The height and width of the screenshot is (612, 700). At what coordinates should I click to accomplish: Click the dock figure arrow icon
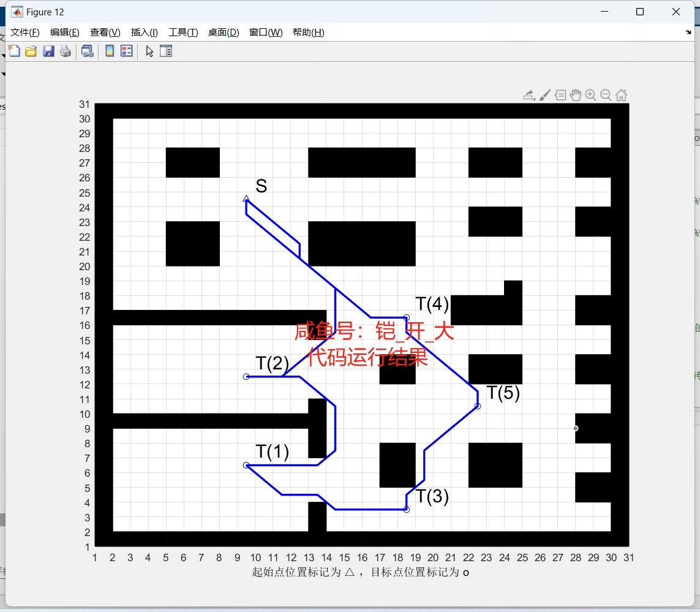click(688, 32)
